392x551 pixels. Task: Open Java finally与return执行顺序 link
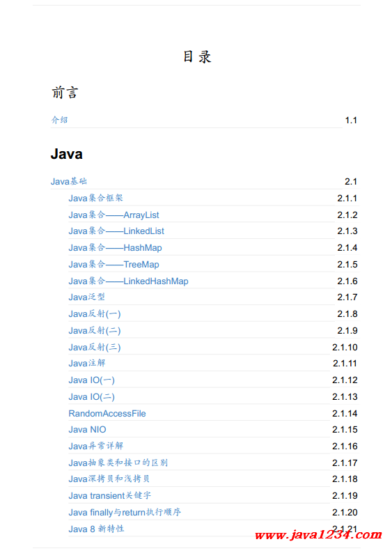[x=125, y=512]
